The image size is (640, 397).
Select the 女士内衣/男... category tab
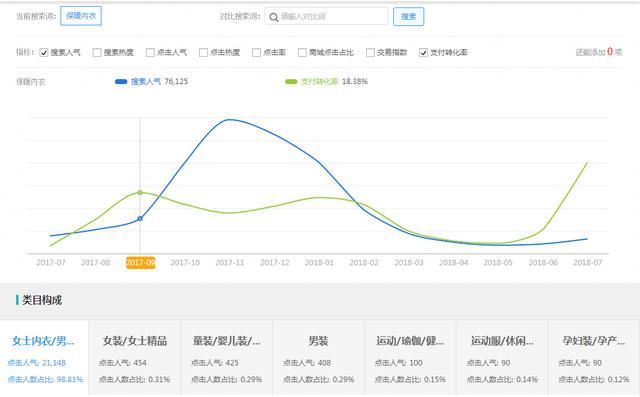pos(44,358)
